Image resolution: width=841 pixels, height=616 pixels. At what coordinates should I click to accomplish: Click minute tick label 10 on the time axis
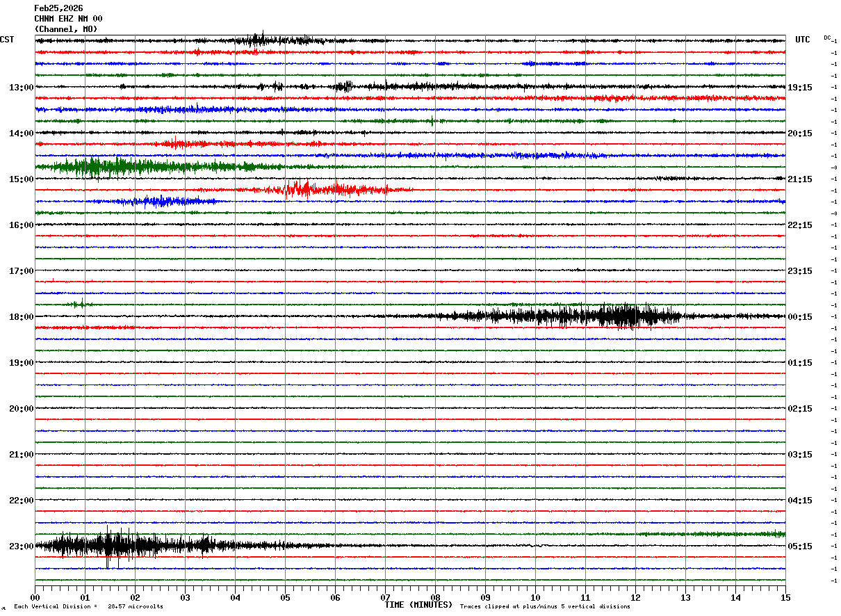[535, 597]
